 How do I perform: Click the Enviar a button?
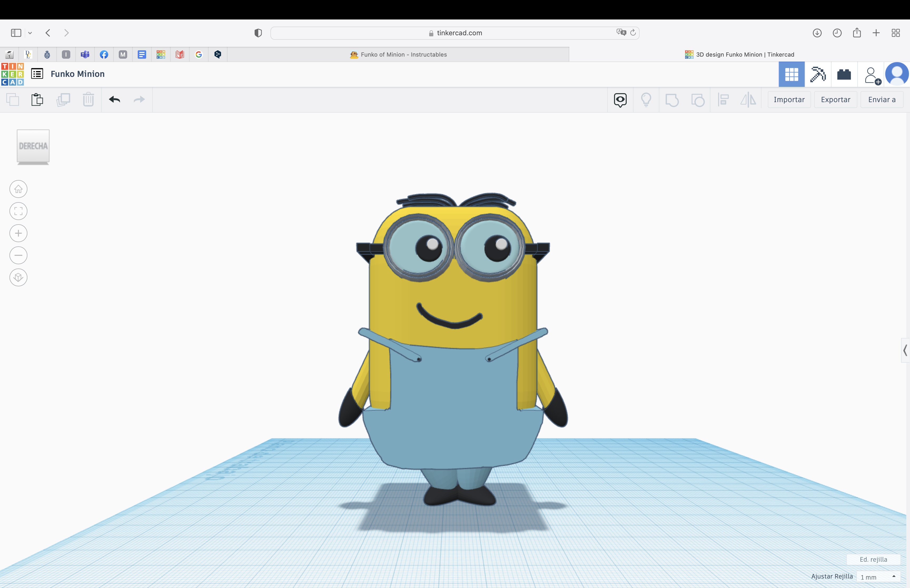[882, 100]
